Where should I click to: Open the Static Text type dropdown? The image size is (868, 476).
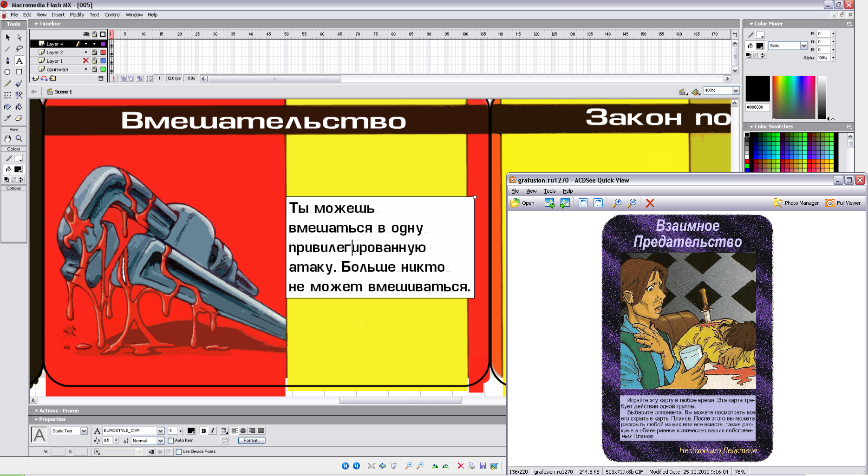(84, 431)
